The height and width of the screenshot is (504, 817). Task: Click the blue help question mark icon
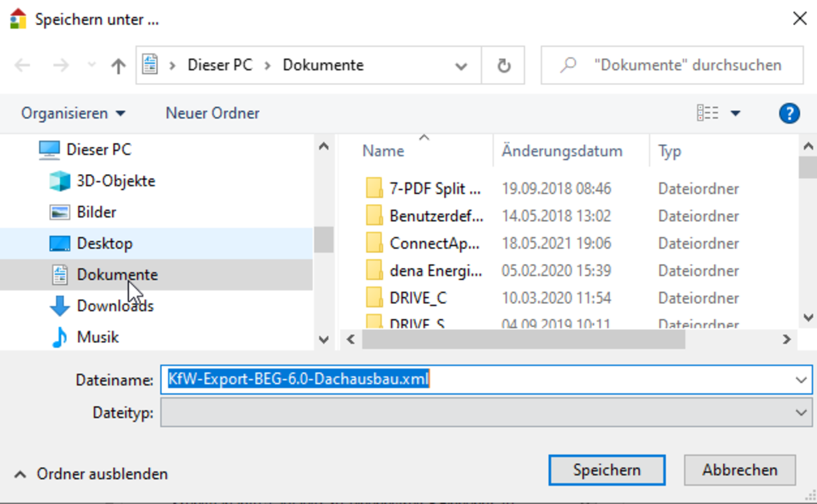tap(788, 113)
